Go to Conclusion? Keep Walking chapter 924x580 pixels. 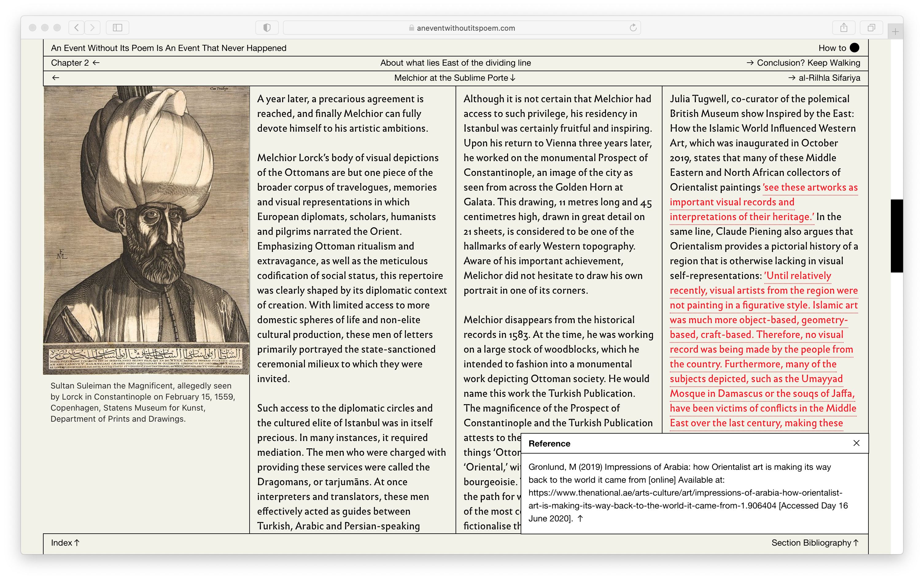(x=803, y=63)
